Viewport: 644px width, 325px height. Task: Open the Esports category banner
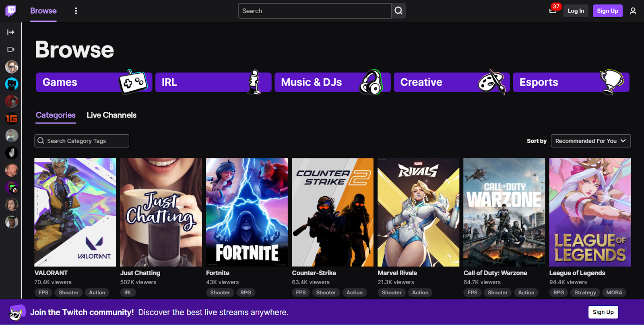(571, 82)
